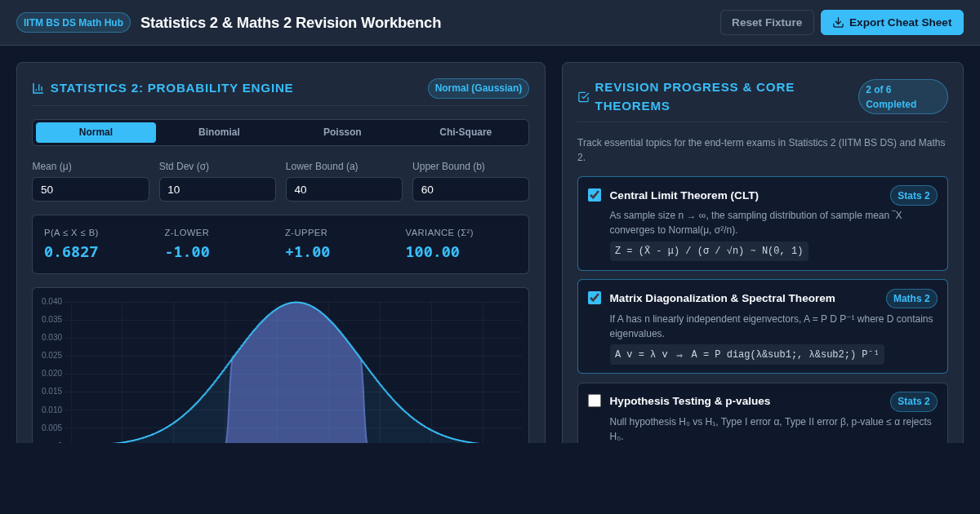Click the CLT formula Z = (X̄ - μ) code block
The width and height of the screenshot is (980, 514).
(709, 251)
